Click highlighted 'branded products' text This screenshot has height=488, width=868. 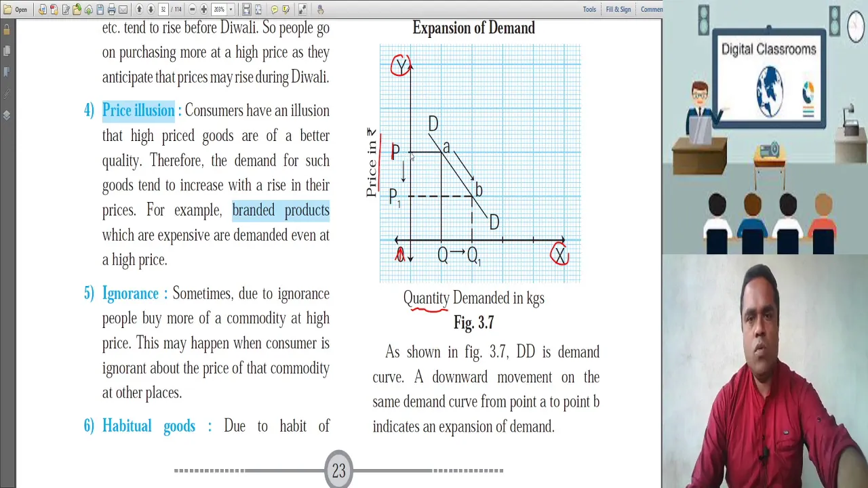(281, 210)
